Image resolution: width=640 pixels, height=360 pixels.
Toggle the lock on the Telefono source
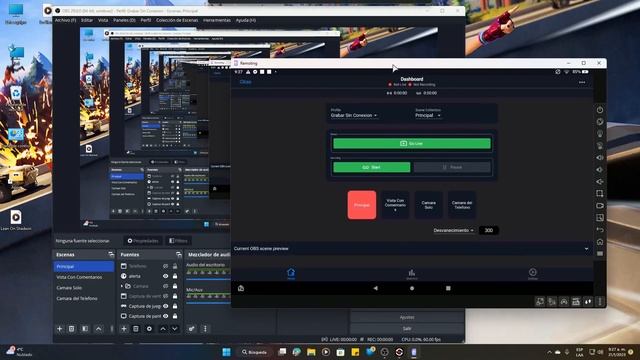(175, 266)
